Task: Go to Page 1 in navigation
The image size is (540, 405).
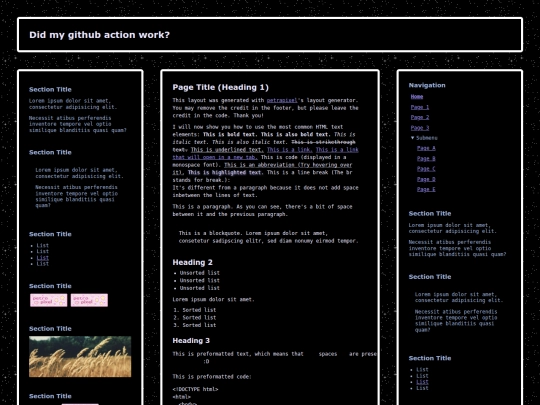Action: [420, 107]
